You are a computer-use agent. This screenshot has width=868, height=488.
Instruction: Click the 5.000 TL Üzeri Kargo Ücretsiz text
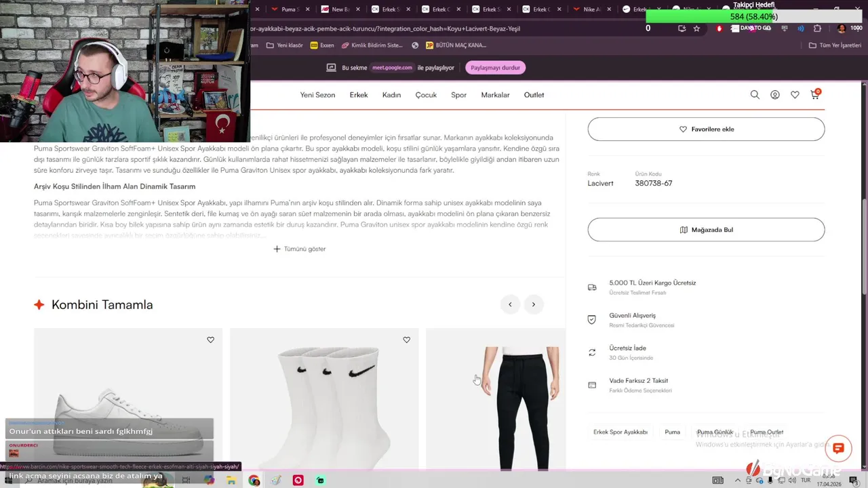pyautogui.click(x=652, y=283)
